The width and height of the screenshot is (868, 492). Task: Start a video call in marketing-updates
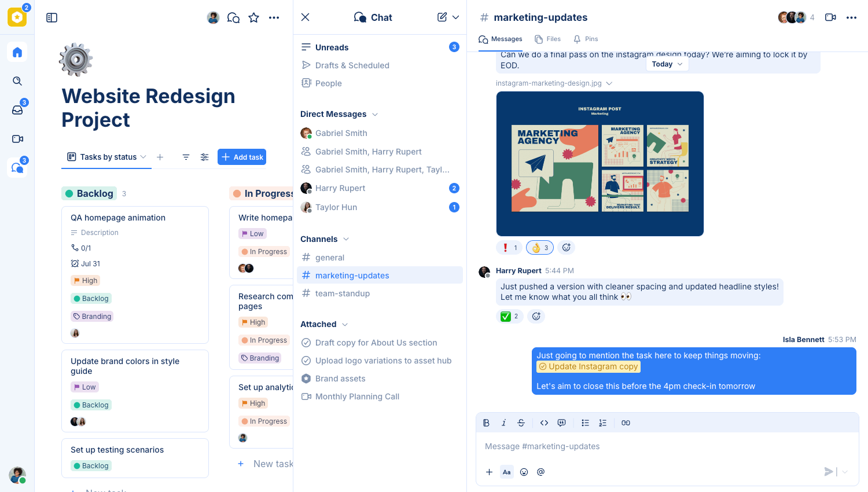(x=830, y=17)
